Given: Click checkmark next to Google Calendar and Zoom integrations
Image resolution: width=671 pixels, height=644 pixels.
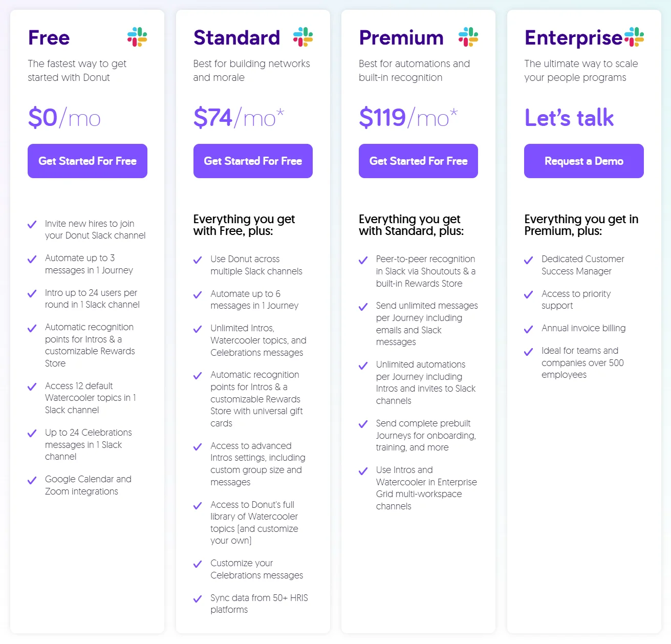Looking at the screenshot, I should (x=32, y=480).
